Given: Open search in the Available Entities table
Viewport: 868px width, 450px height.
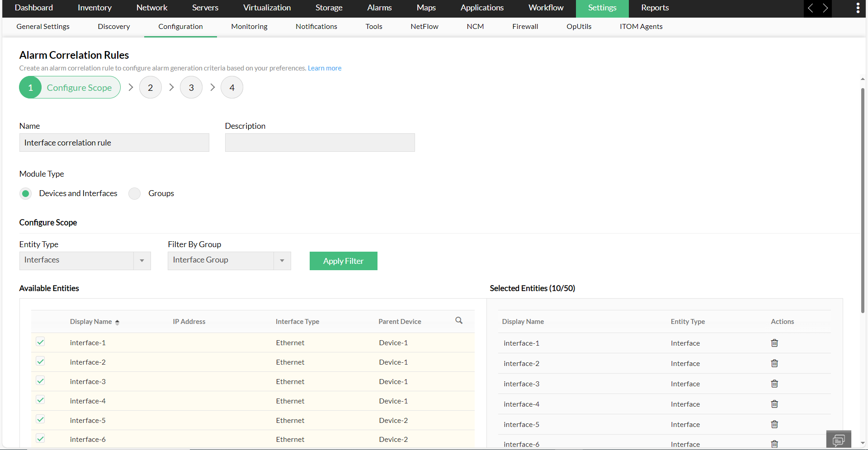Looking at the screenshot, I should pyautogui.click(x=459, y=320).
